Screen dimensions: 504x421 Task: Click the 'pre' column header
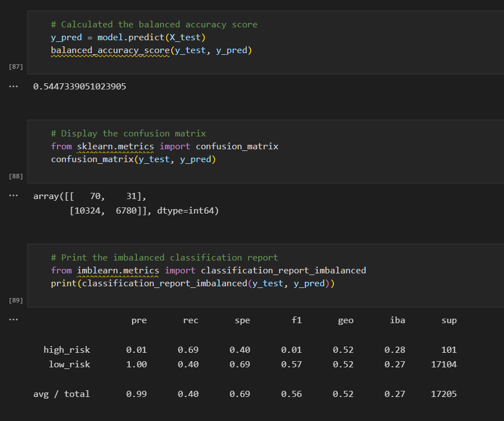tap(139, 320)
